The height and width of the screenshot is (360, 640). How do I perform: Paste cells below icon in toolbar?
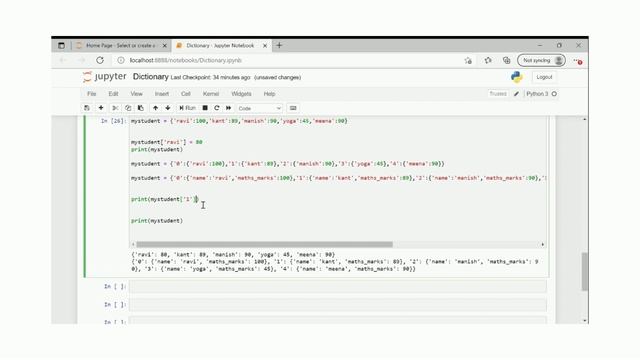click(x=141, y=108)
